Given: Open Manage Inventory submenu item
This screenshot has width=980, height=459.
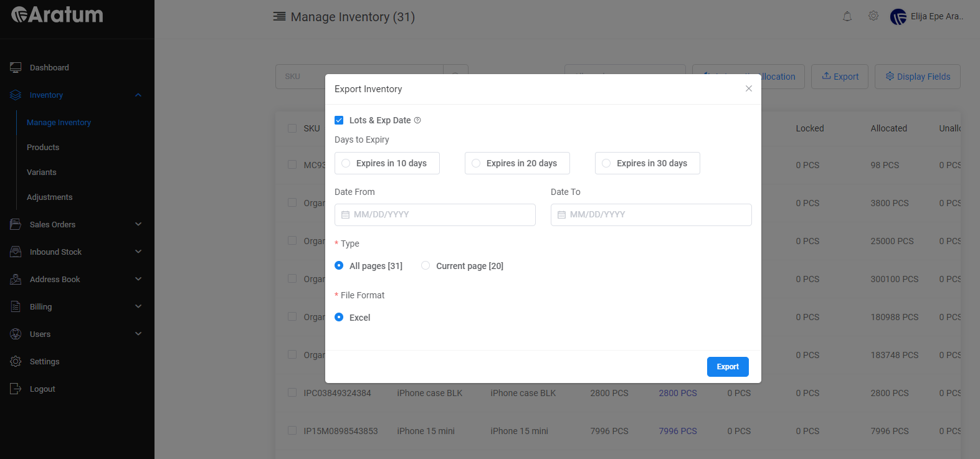Looking at the screenshot, I should point(59,123).
